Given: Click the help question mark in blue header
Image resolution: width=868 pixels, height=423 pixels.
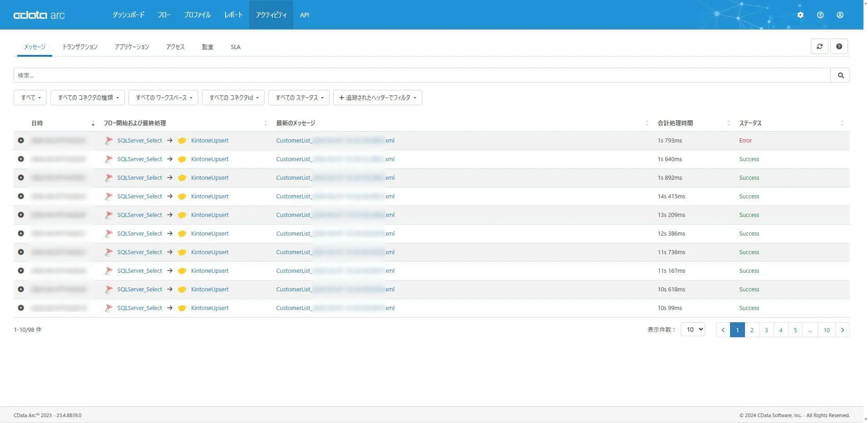Looking at the screenshot, I should [x=820, y=15].
